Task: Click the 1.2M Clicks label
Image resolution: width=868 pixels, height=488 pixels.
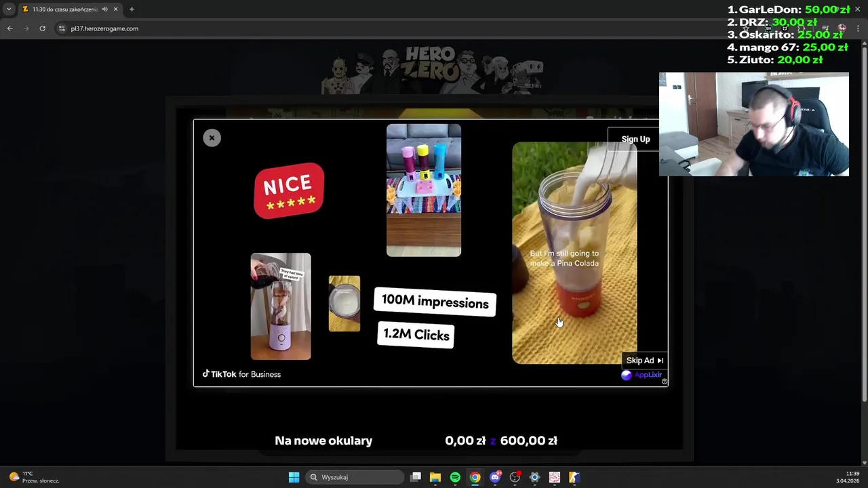Action: click(x=416, y=335)
